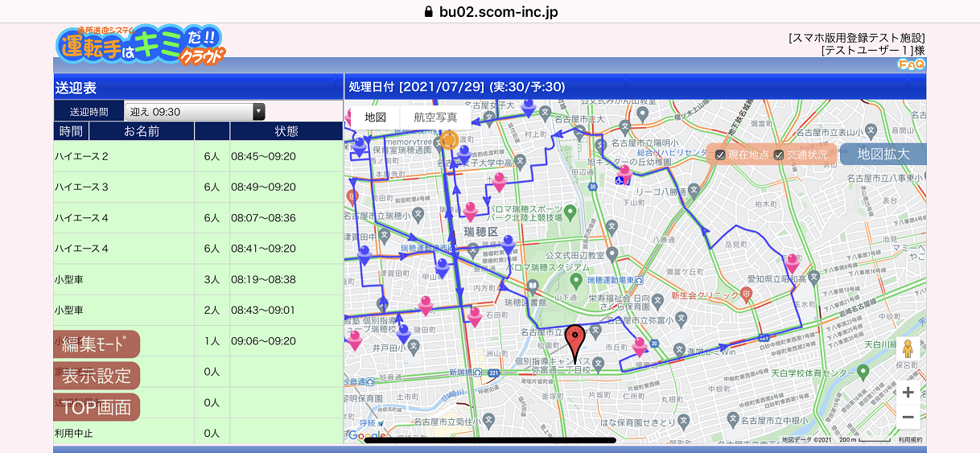
Task: Zoom out with the map minus button
Action: [x=908, y=417]
